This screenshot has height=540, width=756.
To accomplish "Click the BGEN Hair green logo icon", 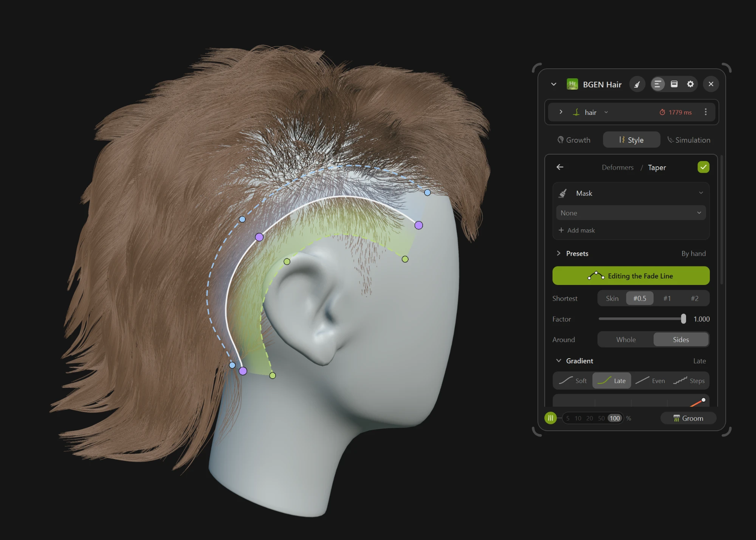I will point(572,84).
